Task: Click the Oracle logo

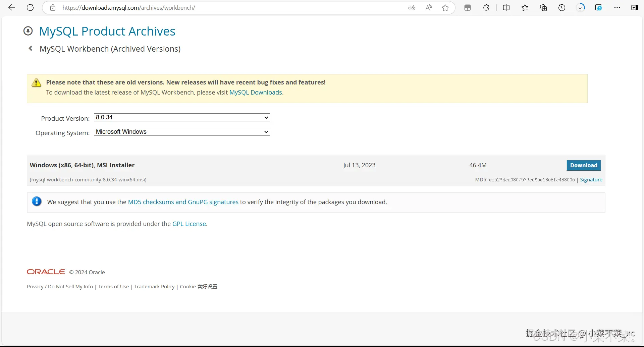Action: (46, 272)
